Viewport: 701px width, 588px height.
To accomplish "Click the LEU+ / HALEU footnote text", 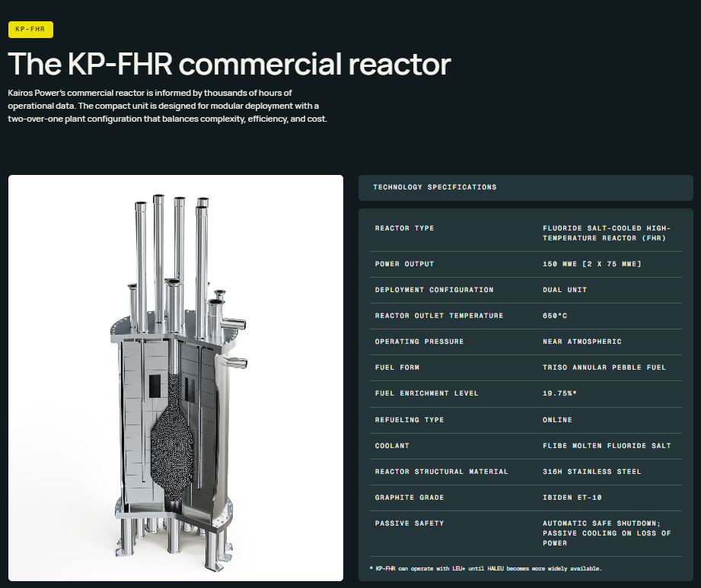I will pos(486,569).
